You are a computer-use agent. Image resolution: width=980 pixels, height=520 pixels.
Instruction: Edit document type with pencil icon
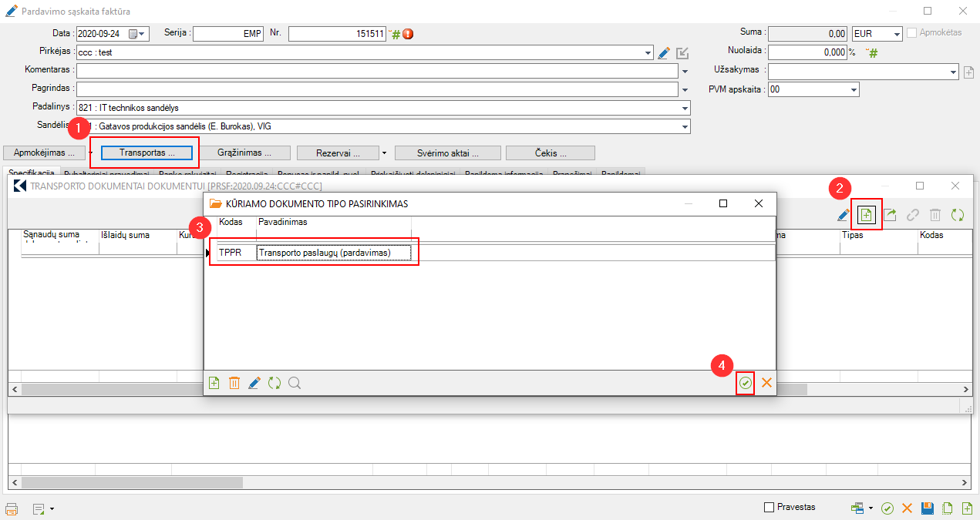coord(254,383)
